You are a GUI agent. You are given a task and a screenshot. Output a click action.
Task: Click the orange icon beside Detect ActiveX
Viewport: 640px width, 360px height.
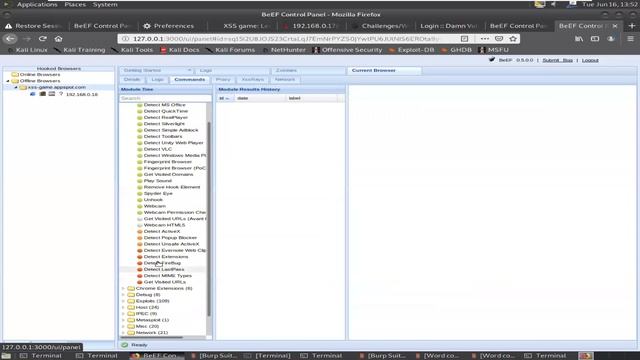point(140,231)
